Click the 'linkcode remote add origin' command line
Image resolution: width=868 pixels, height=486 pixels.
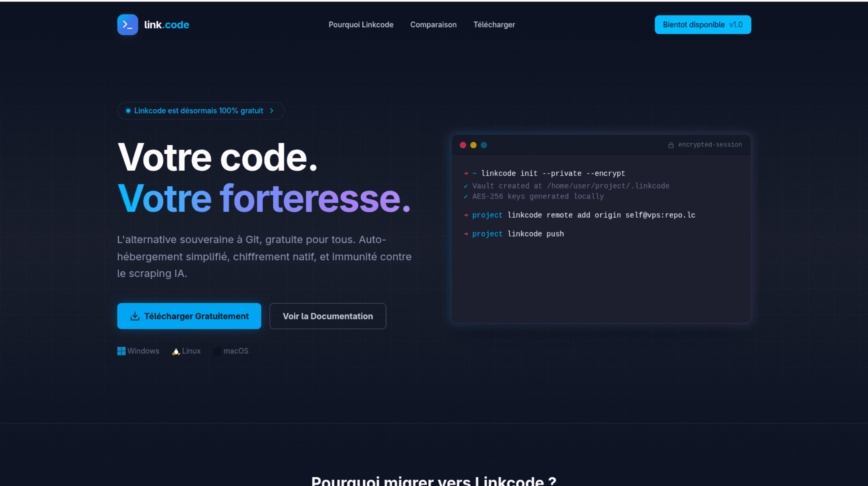tap(579, 215)
